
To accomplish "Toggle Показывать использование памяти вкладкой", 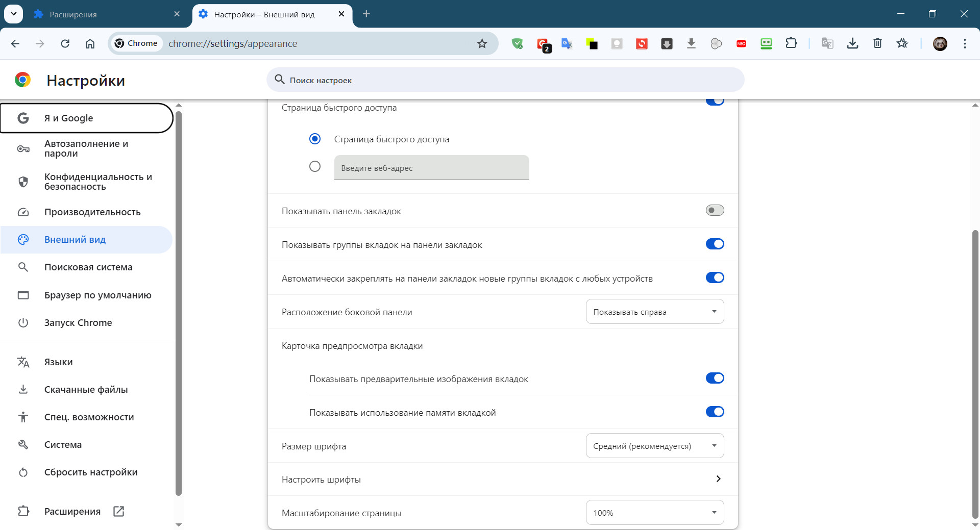I will tap(715, 412).
